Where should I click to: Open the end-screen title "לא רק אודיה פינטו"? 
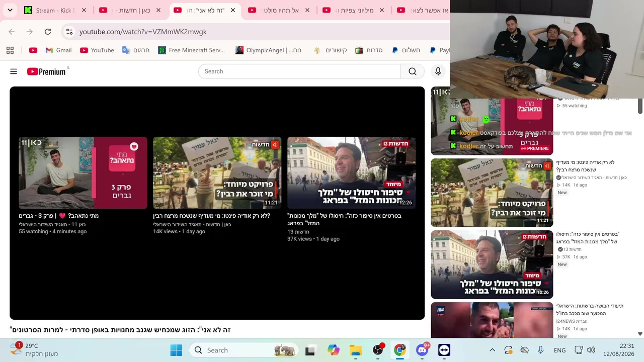[212, 216]
